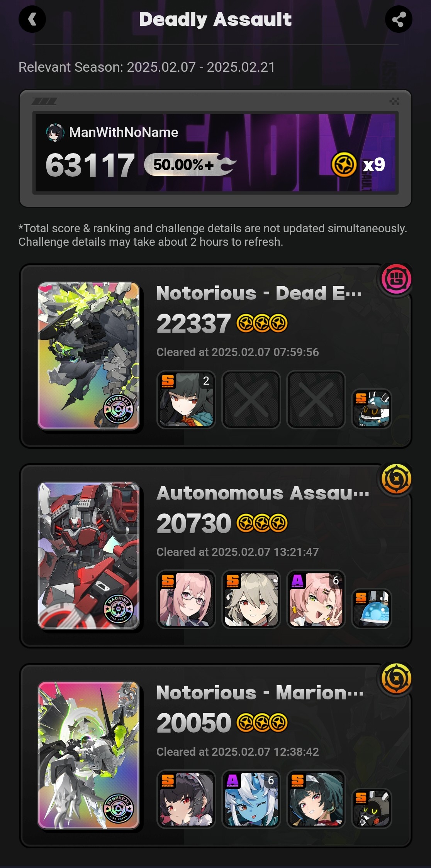Select the blue bangboo in Autonomous Assault team
This screenshot has height=868, width=431.
click(x=372, y=608)
